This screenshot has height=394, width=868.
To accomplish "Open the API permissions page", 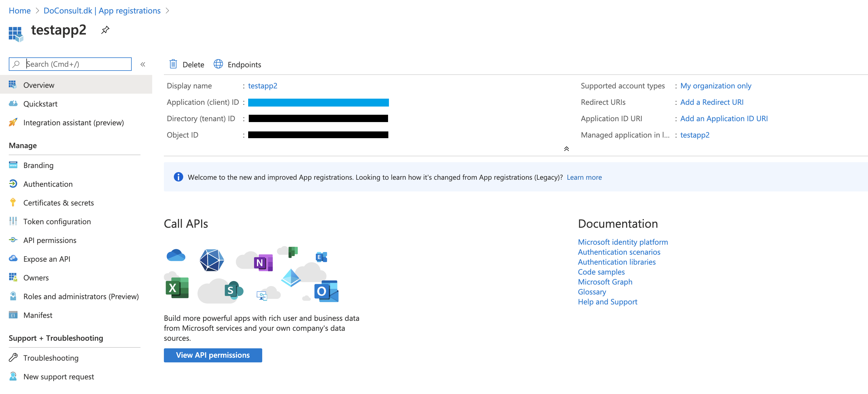I will pyautogui.click(x=76, y=240).
